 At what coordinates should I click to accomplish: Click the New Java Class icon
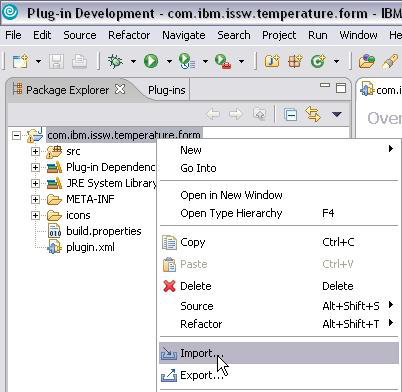(318, 61)
